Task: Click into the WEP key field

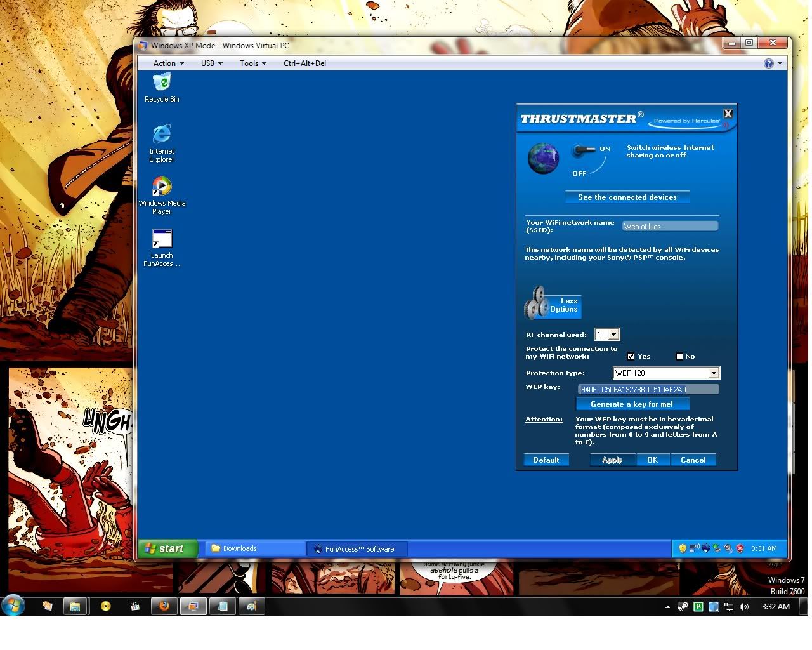Action: tap(648, 389)
